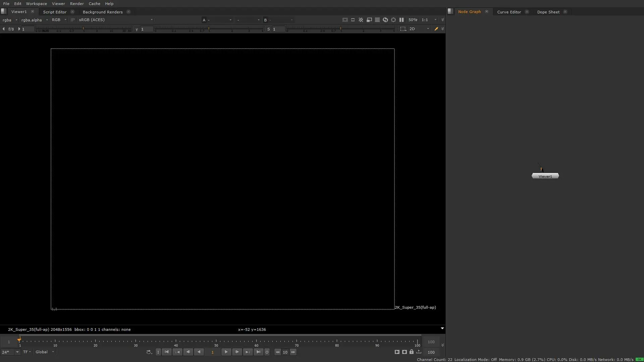Viewport: 644px width, 362px height.
Task: Open the Workspace menu
Action: tap(36, 4)
